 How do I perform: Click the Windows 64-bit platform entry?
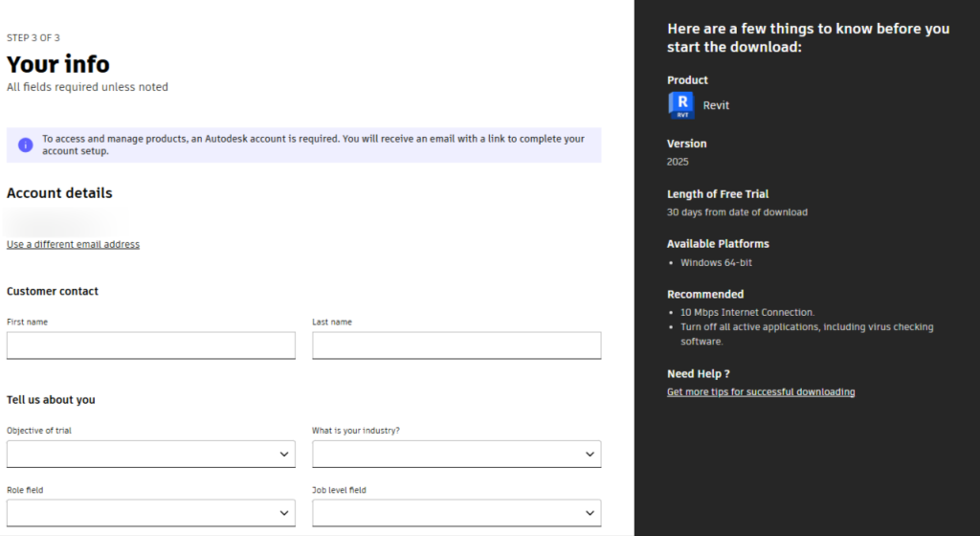pyautogui.click(x=716, y=262)
